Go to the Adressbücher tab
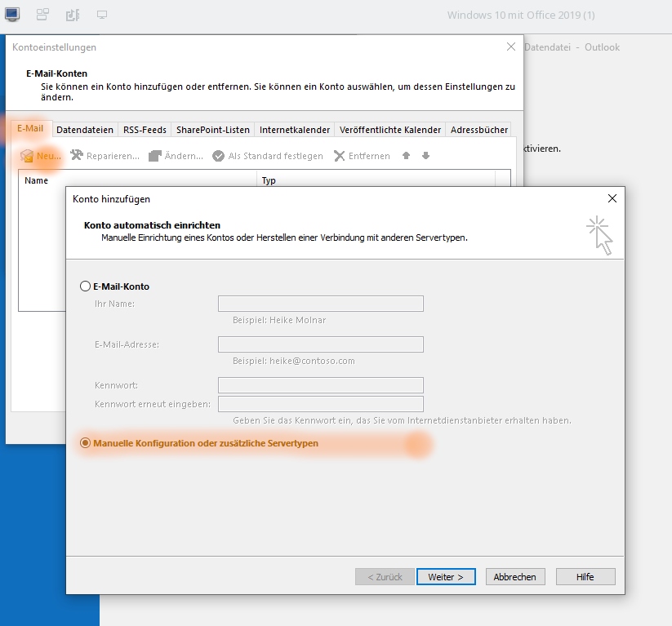The width and height of the screenshot is (672, 626). point(479,130)
